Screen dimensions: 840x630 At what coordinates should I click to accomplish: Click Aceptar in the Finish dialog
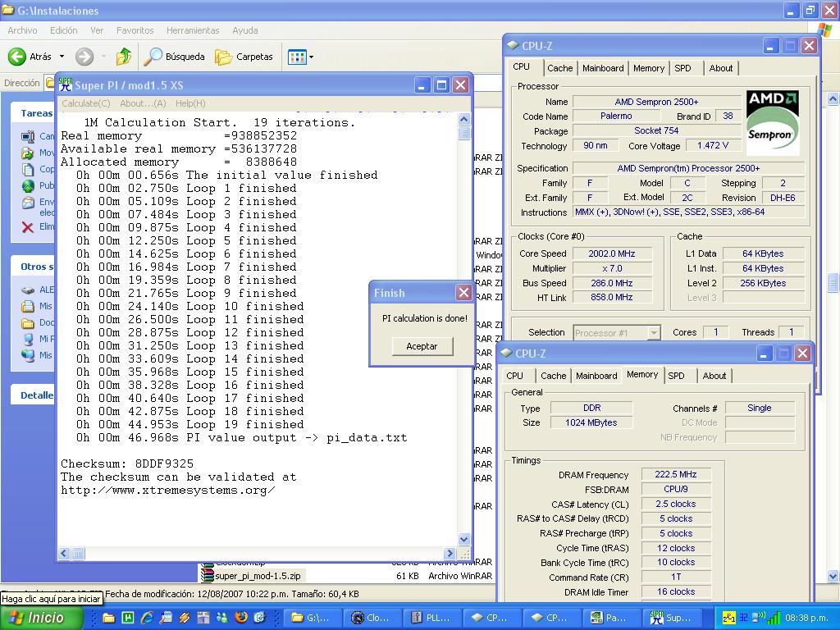422,346
